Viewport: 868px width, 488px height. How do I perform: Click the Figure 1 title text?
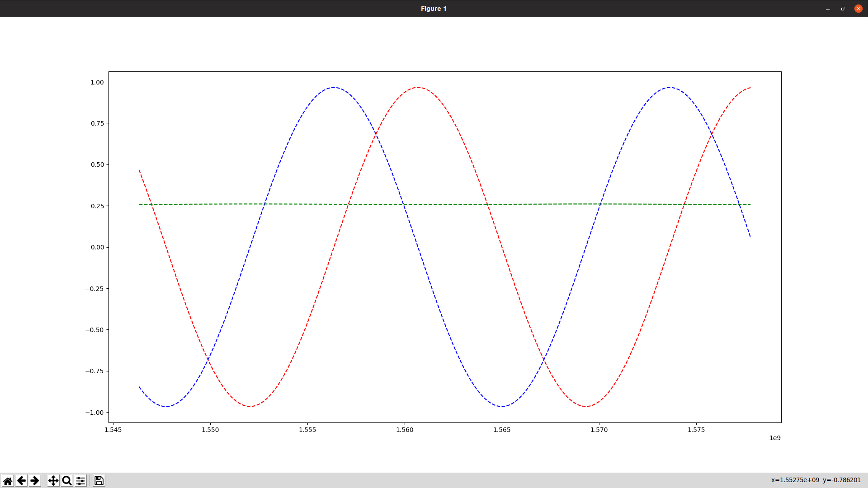click(x=434, y=9)
